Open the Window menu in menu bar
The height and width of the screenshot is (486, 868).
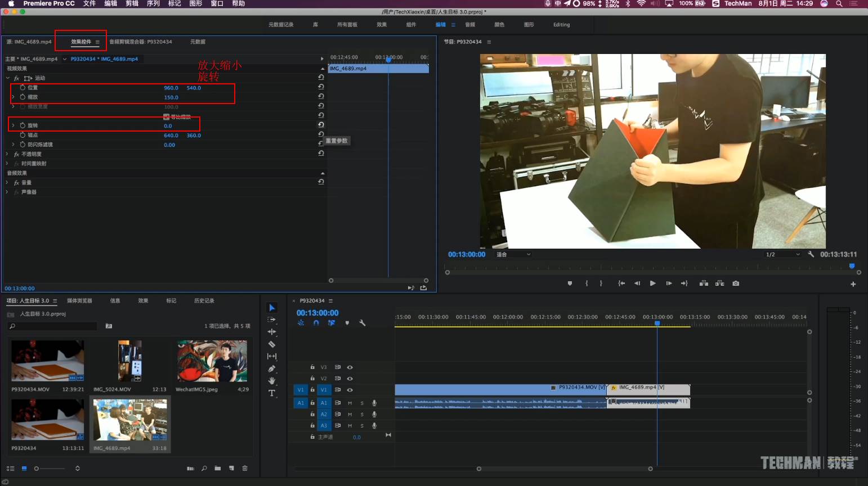point(217,3)
